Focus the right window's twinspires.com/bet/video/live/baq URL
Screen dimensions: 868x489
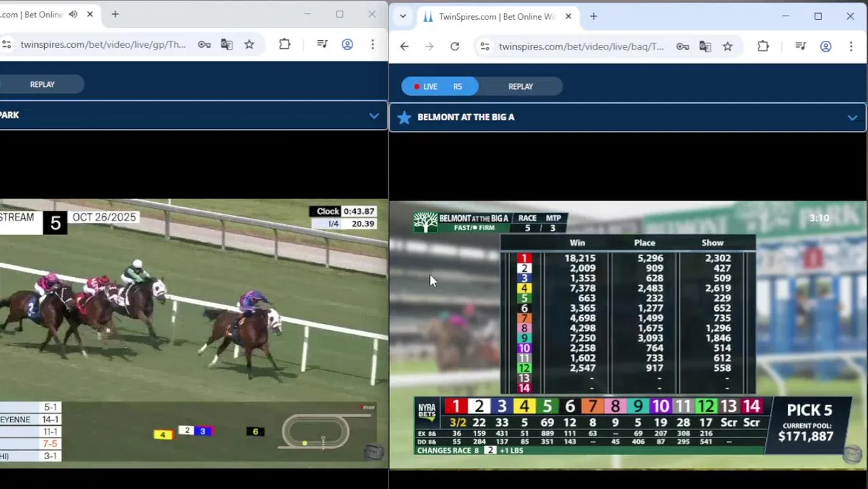point(581,46)
